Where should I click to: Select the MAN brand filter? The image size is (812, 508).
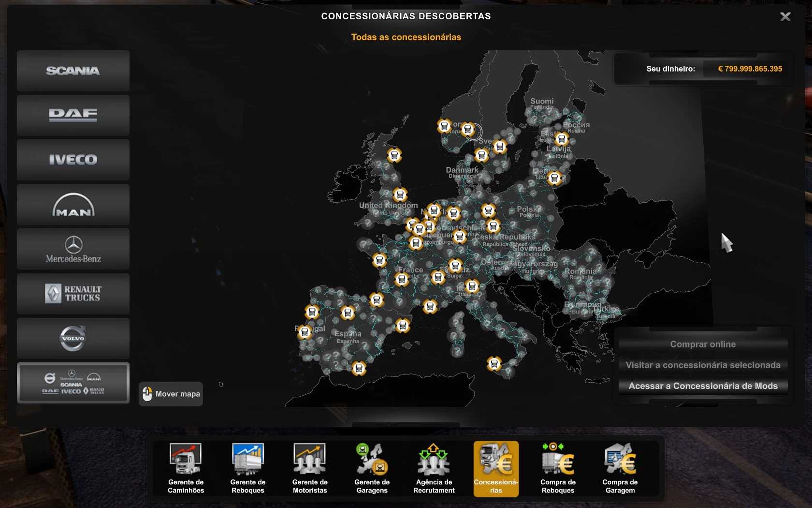tap(73, 205)
